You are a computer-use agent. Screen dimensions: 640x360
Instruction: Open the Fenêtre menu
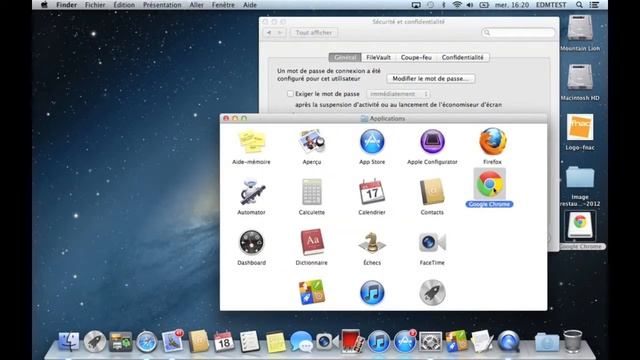point(223,5)
